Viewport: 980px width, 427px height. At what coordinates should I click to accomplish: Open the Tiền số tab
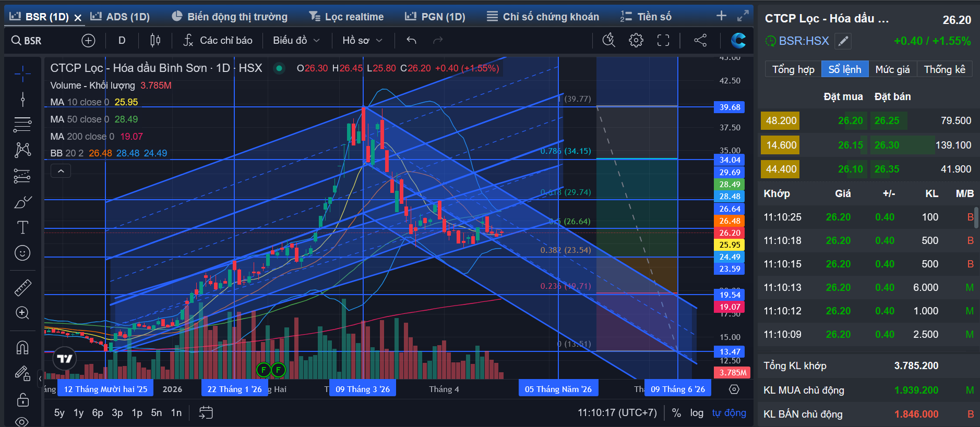click(646, 17)
